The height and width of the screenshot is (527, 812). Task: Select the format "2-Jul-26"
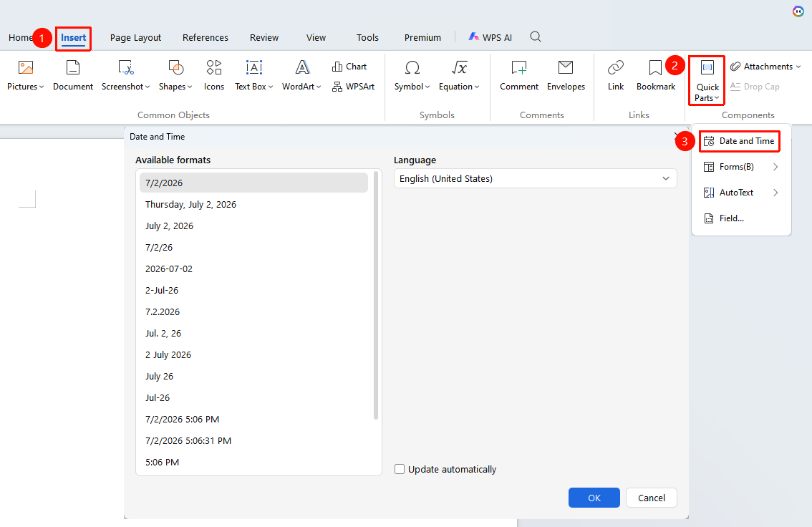point(253,291)
